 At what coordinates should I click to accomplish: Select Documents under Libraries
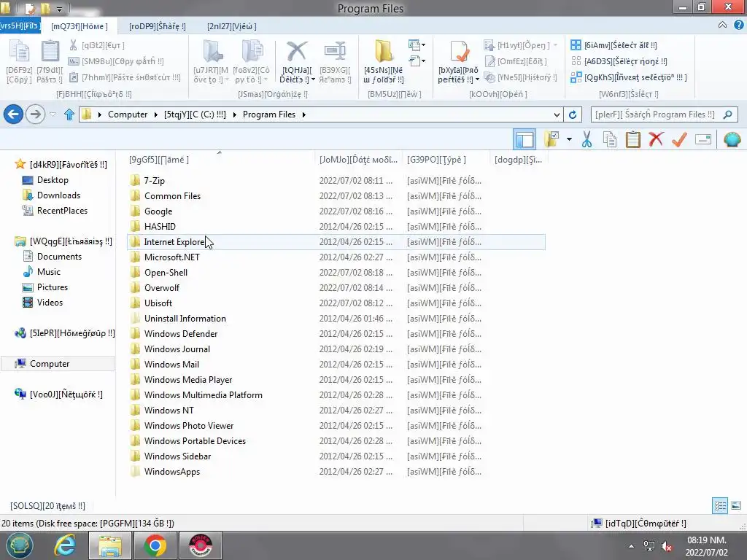click(x=59, y=256)
